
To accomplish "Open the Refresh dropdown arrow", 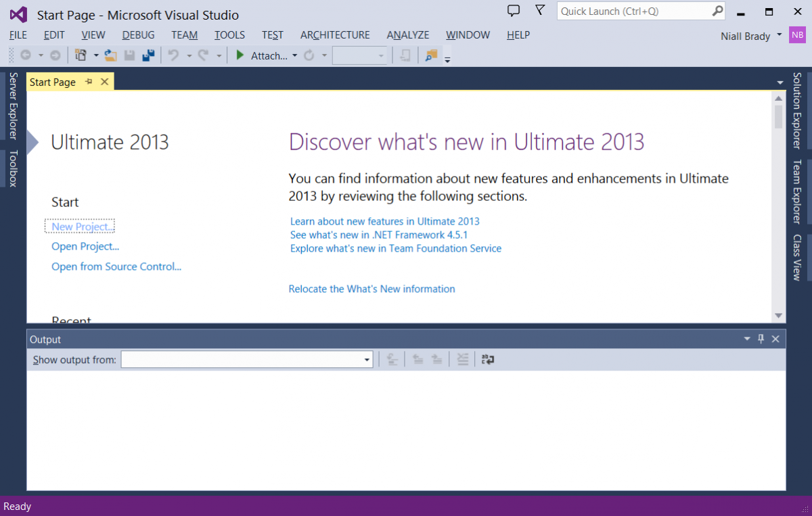I will (325, 55).
